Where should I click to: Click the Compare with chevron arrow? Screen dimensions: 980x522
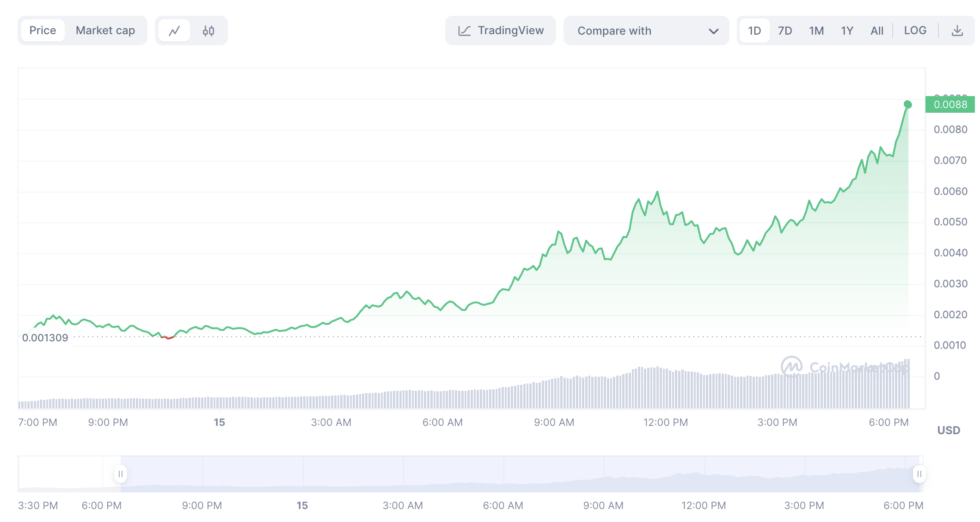pyautogui.click(x=713, y=31)
